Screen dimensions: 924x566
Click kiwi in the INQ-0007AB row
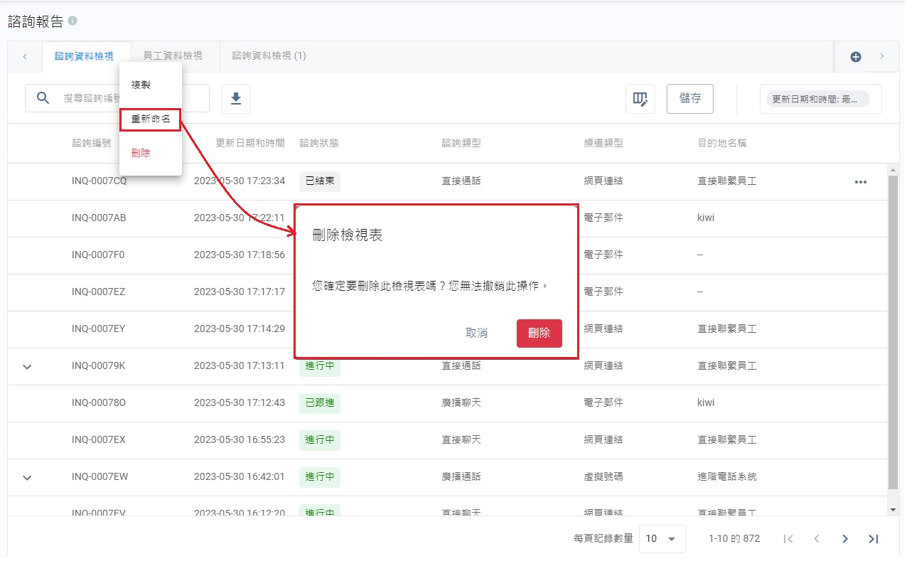(x=706, y=218)
